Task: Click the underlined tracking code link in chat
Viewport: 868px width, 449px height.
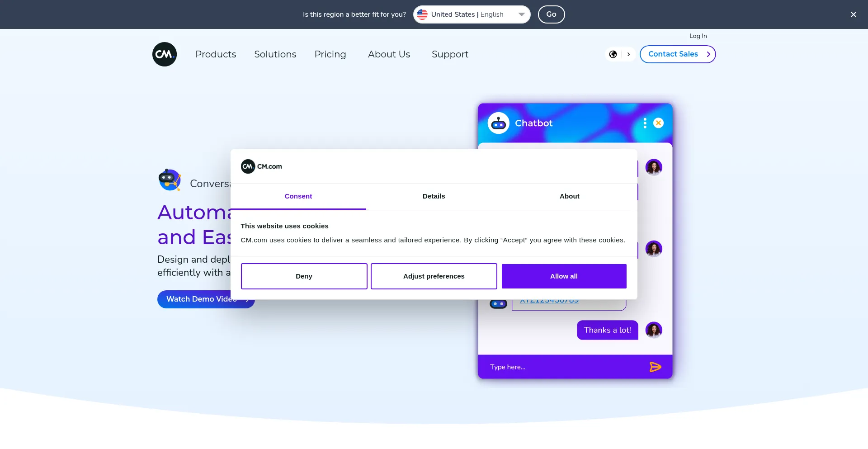Action: coord(549,301)
